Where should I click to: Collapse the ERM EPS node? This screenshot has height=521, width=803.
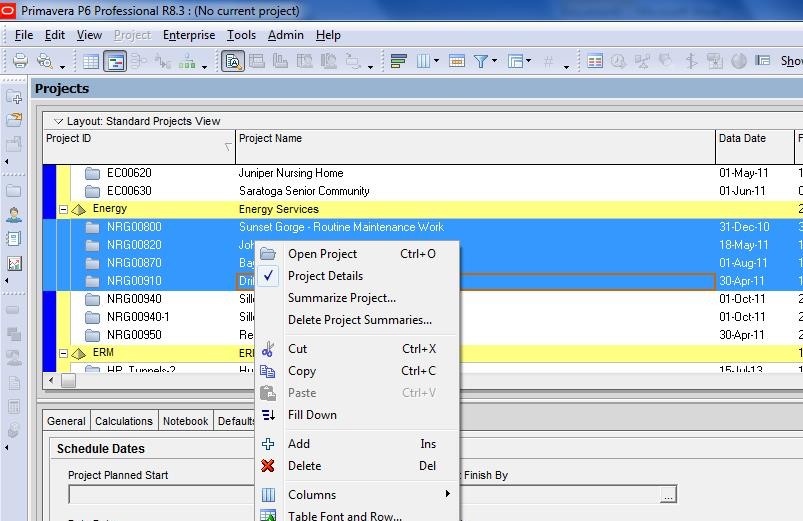(64, 353)
